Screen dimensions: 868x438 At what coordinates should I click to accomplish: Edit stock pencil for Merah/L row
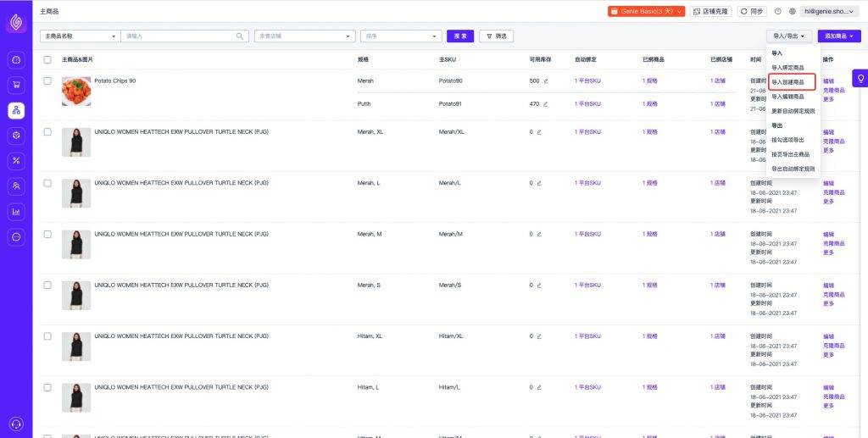coord(539,183)
